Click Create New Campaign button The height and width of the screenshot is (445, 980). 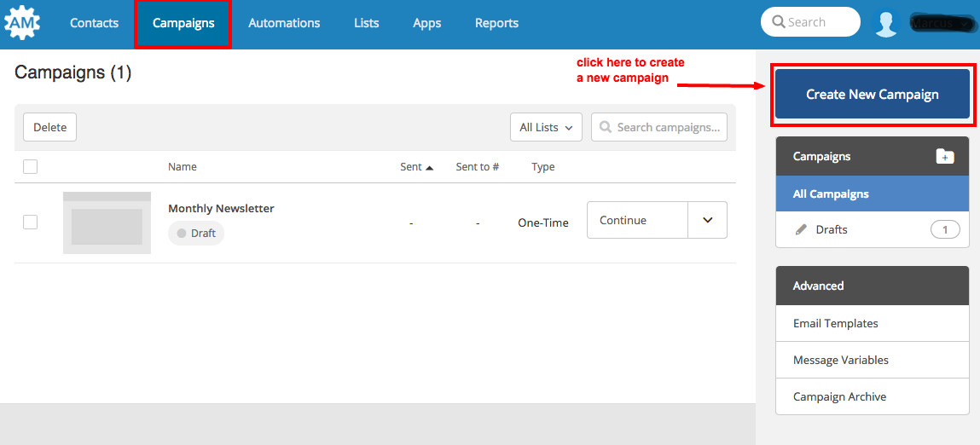(873, 95)
